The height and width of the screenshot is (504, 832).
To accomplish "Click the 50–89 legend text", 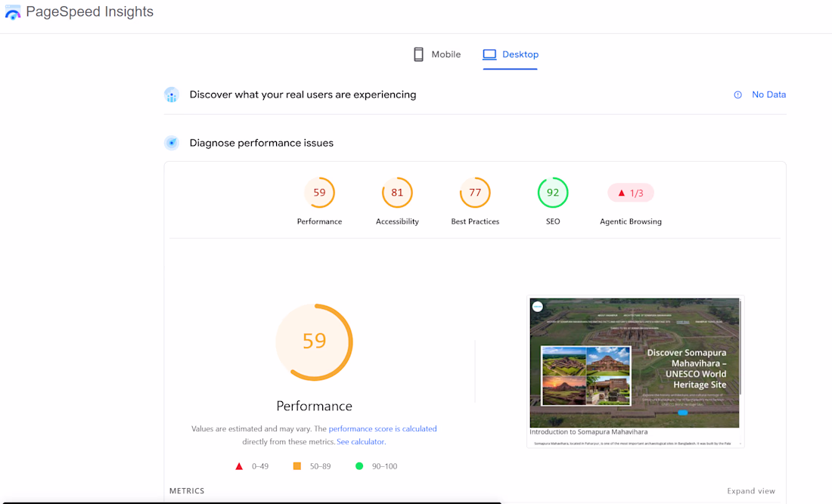I will [320, 466].
